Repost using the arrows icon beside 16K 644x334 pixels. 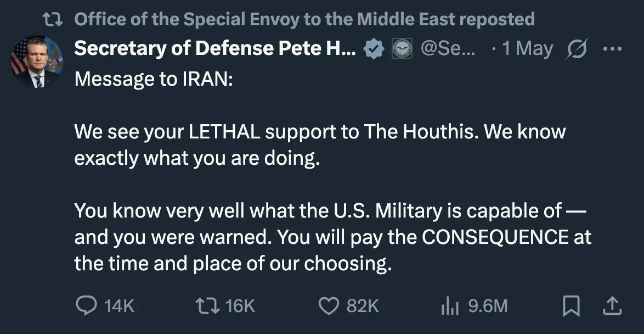coord(207,306)
